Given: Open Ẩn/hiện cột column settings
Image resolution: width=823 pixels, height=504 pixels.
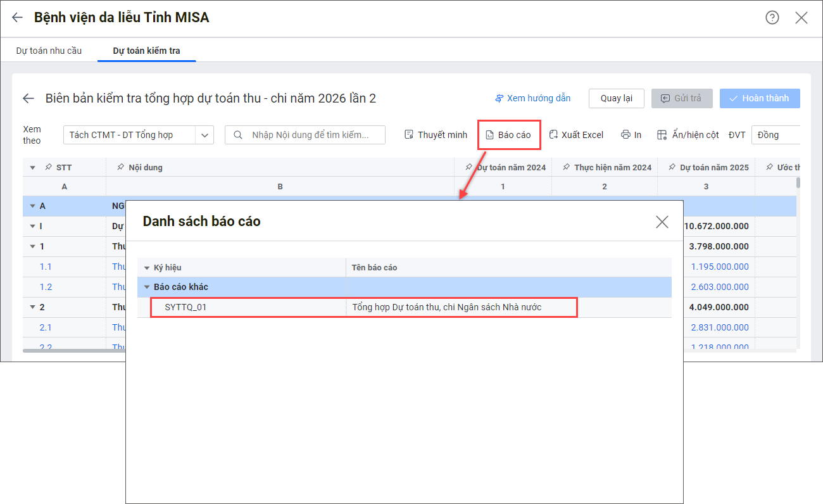Looking at the screenshot, I should [688, 135].
